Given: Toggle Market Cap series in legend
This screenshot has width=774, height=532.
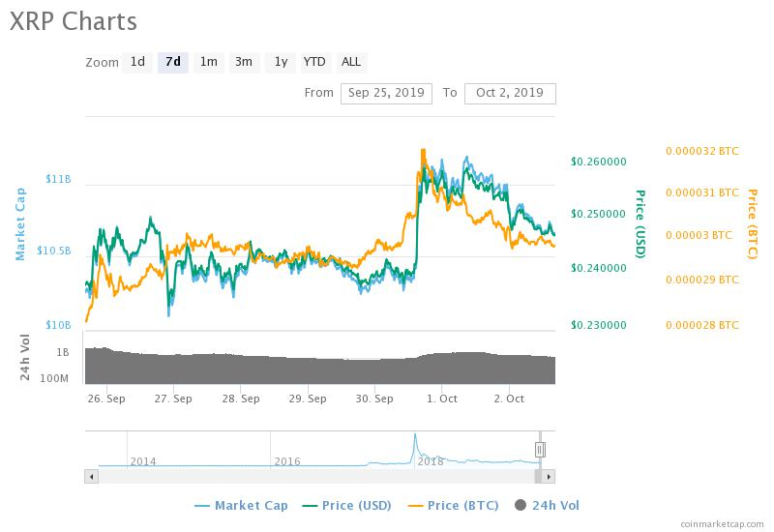Looking at the screenshot, I should coord(241,506).
